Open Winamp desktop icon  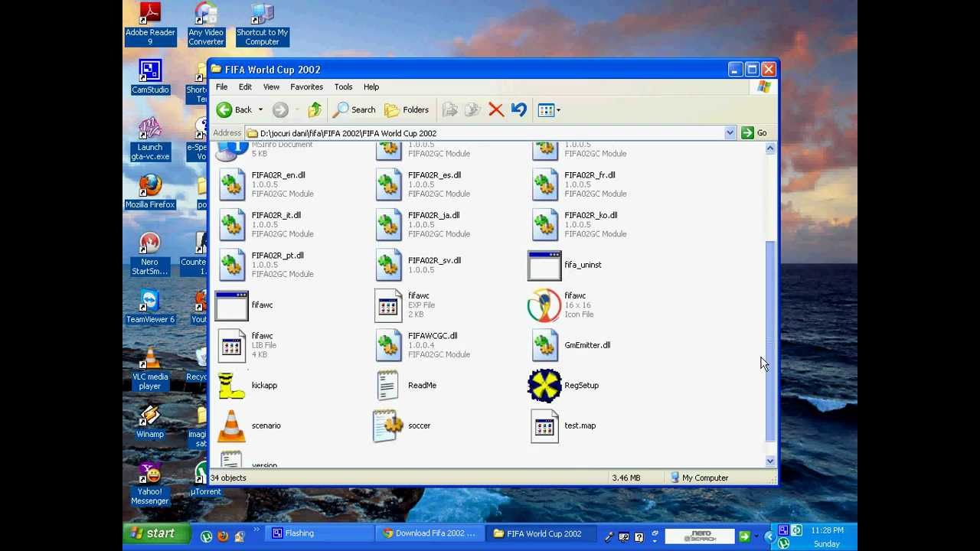tap(150, 421)
